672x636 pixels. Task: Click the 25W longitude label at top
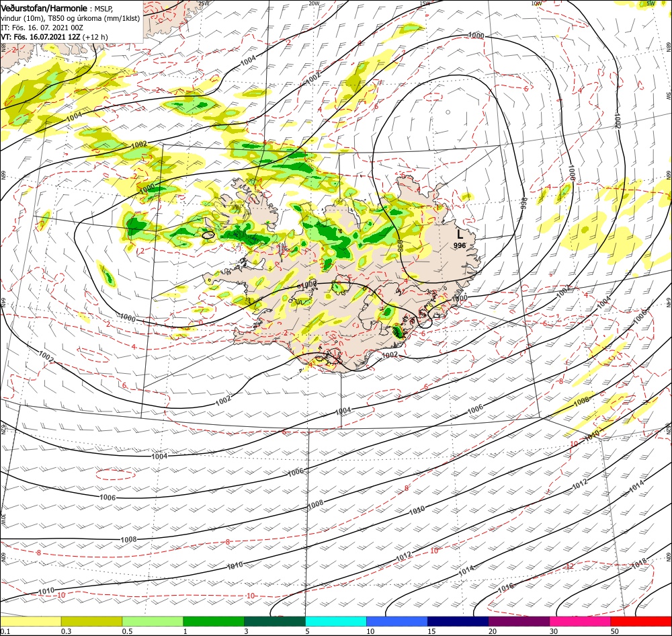[x=204, y=3]
